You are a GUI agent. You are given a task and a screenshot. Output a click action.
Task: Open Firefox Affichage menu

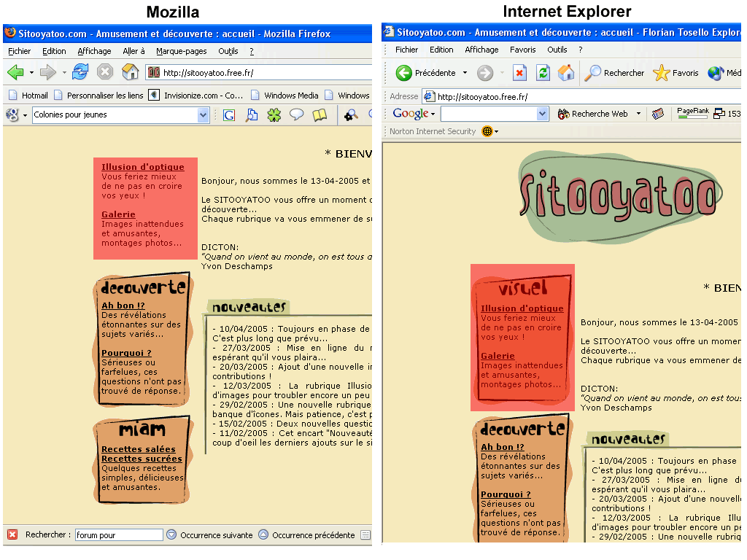pos(94,51)
